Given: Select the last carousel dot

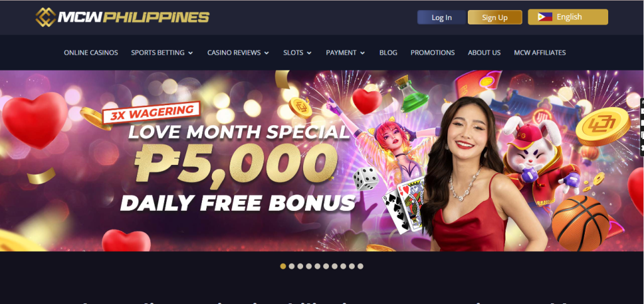Looking at the screenshot, I should pos(360,266).
